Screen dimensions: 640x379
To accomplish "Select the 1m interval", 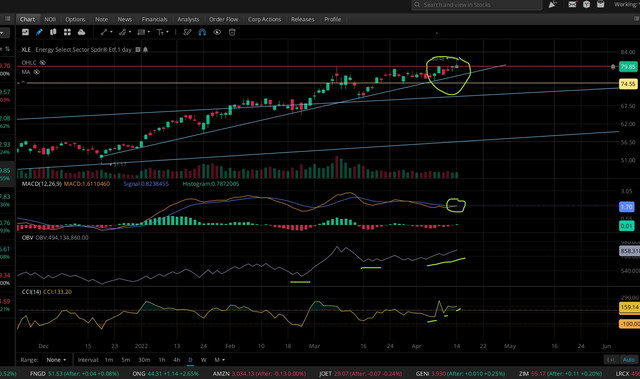I will click(x=109, y=360).
